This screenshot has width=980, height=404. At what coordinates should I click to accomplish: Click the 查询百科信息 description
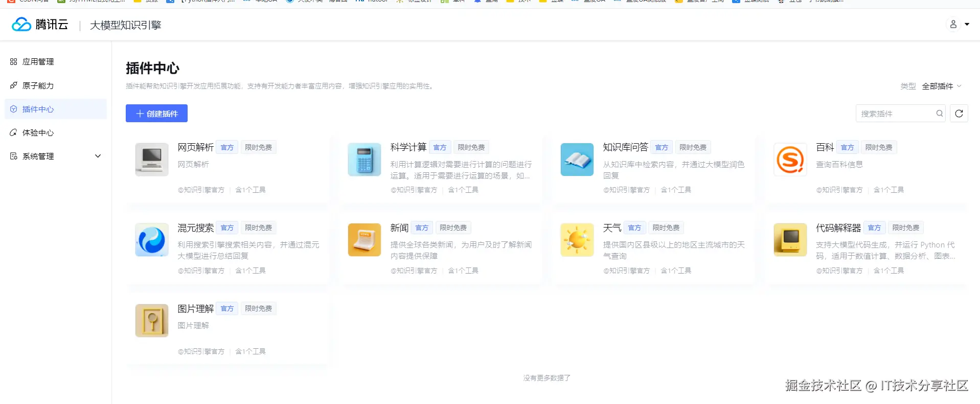pos(839,164)
